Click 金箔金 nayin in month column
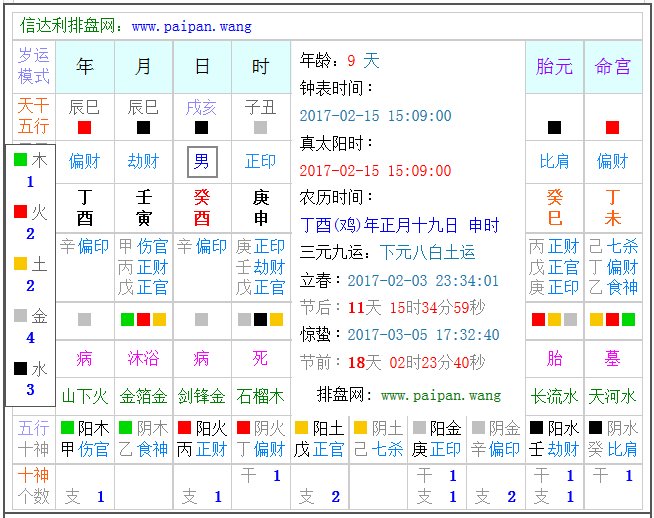The width and height of the screenshot is (654, 518). tap(143, 396)
